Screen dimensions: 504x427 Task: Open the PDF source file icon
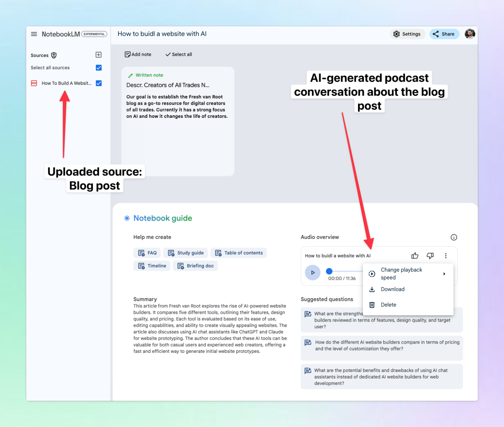[34, 83]
